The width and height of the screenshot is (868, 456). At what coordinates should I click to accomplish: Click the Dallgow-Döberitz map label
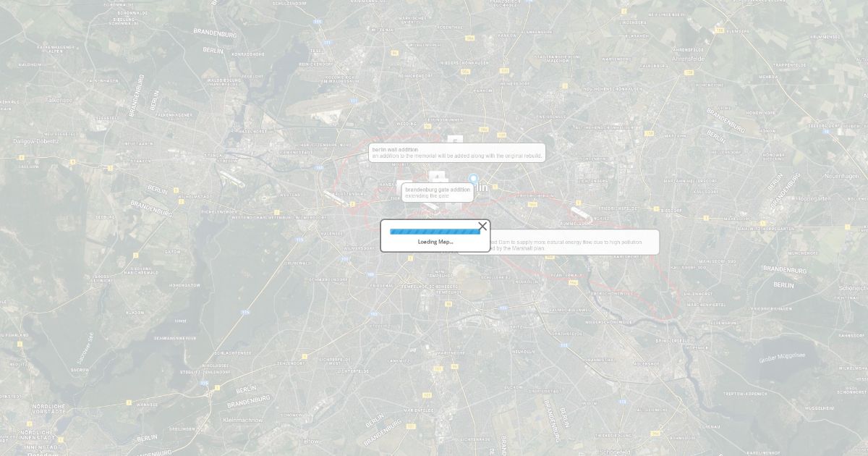tap(35, 141)
